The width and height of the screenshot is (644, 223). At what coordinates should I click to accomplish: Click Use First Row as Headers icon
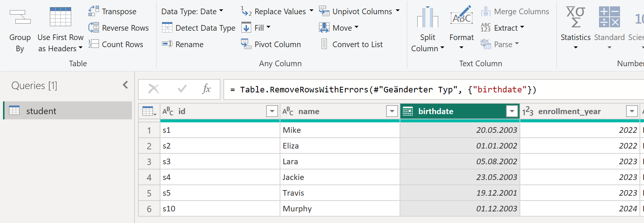click(60, 17)
